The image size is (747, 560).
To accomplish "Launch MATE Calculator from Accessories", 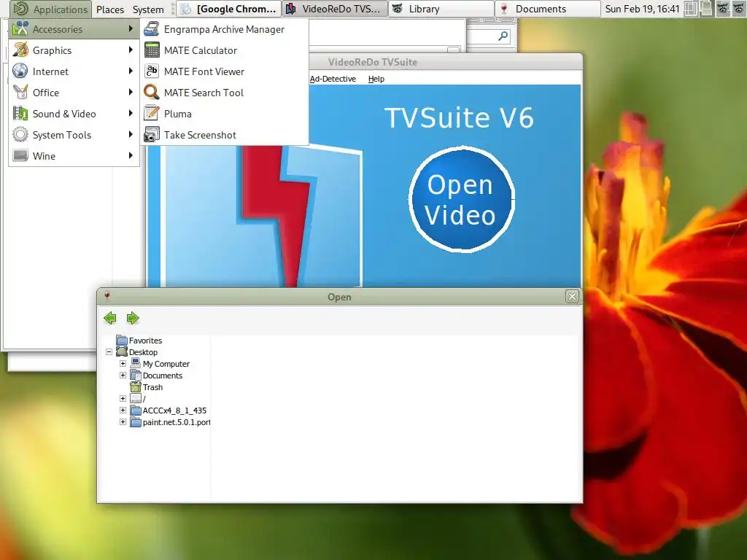I will click(225, 50).
